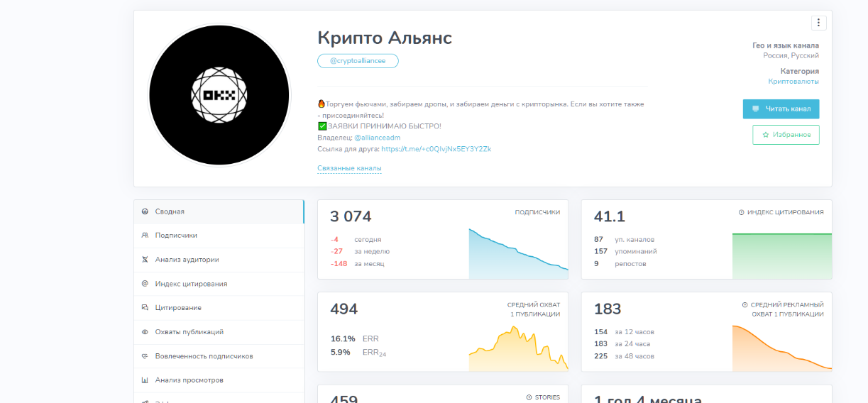Click the ПОДПИСЧИКИ card label
The height and width of the screenshot is (403, 868).
point(537,212)
